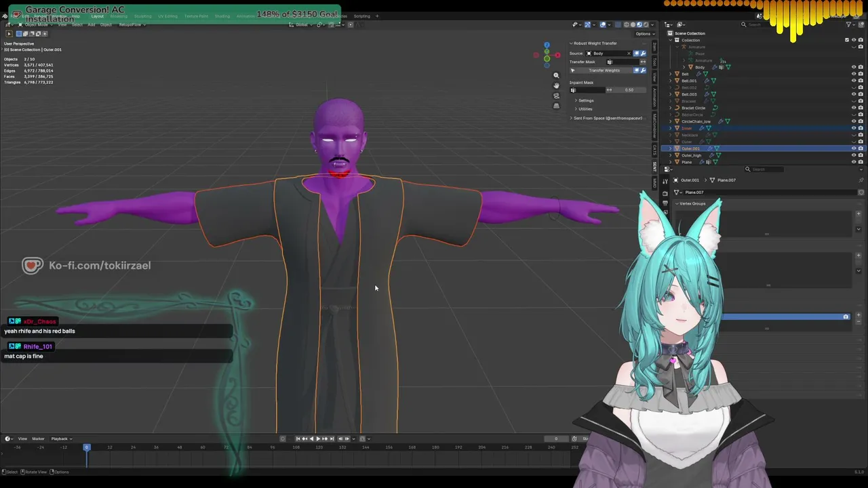Select wireframe viewport shading

click(626, 24)
